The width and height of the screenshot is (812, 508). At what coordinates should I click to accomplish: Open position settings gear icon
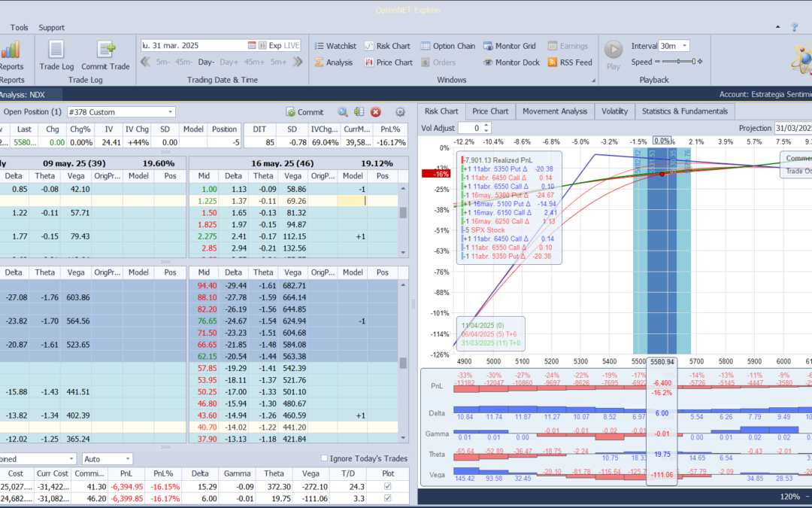pyautogui.click(x=400, y=112)
